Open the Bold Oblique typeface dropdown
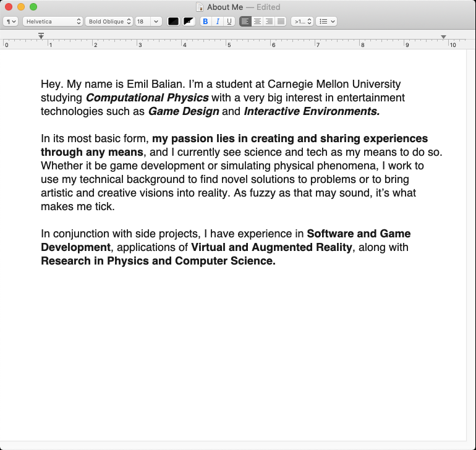The height and width of the screenshot is (450, 476). 109,21
